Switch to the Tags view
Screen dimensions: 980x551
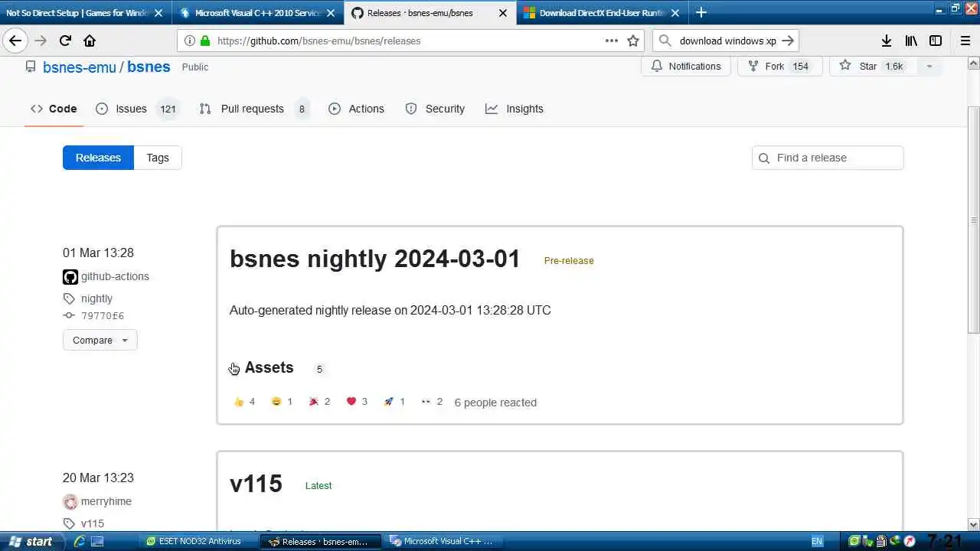158,158
